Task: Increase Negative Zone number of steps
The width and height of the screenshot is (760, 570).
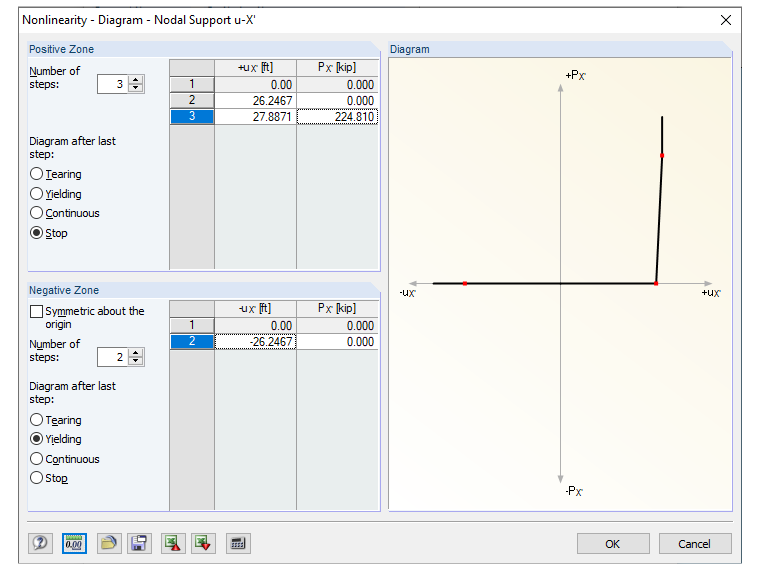Action: click(x=136, y=353)
